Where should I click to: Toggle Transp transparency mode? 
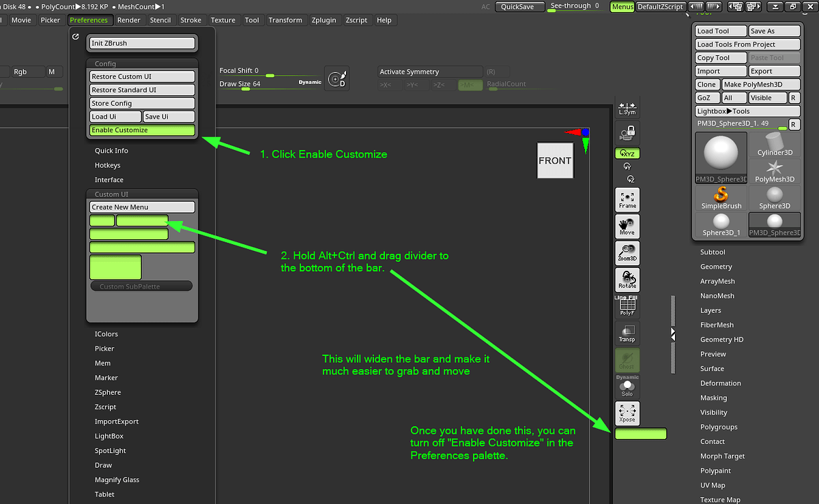[x=627, y=333]
